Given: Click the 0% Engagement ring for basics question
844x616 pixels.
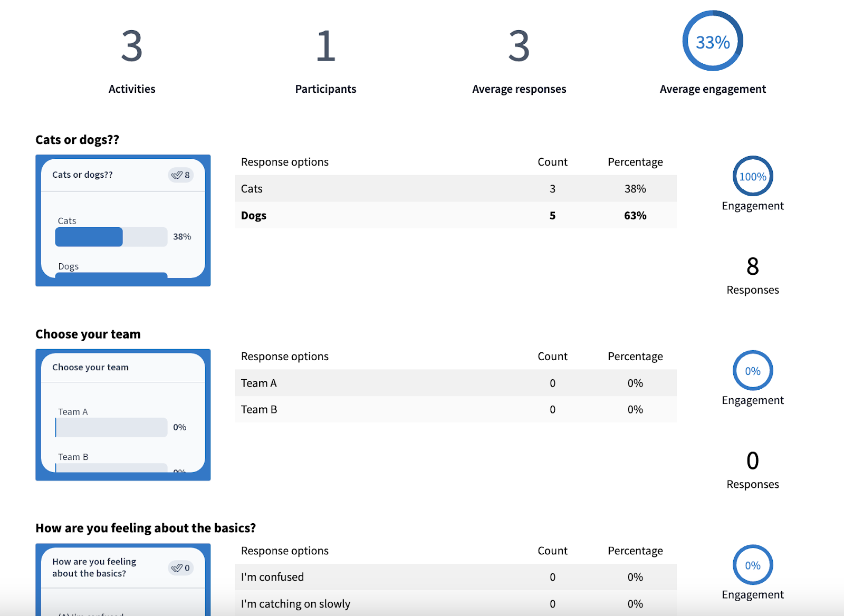Looking at the screenshot, I should coord(752,565).
